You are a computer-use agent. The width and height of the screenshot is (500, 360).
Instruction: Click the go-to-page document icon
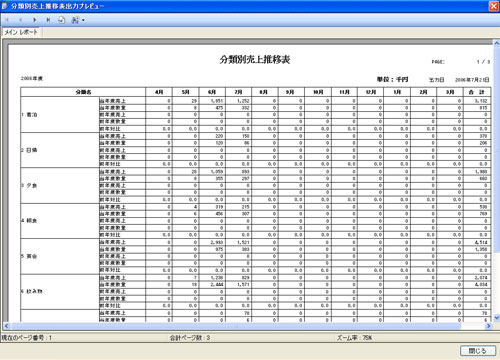click(62, 20)
